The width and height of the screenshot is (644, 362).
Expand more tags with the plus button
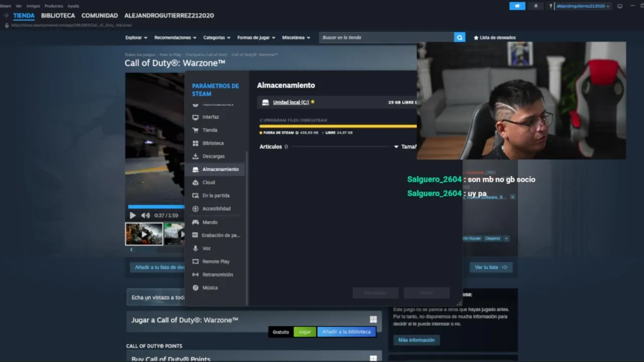(506, 238)
